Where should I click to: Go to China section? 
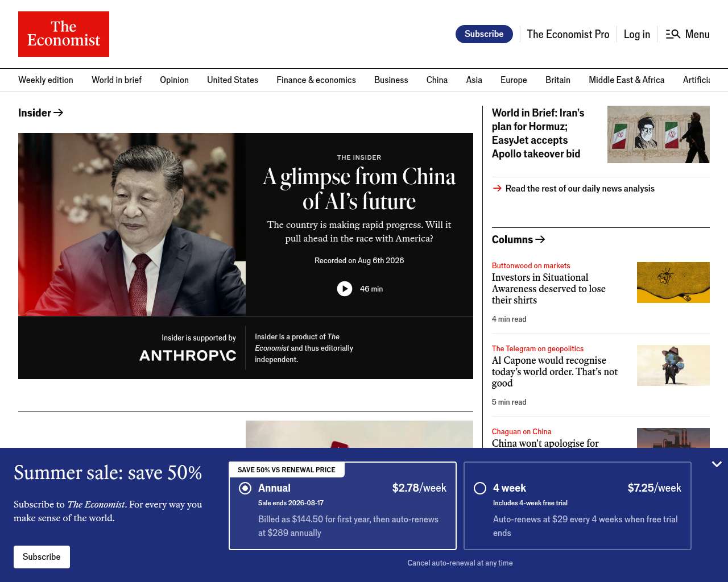(x=437, y=80)
